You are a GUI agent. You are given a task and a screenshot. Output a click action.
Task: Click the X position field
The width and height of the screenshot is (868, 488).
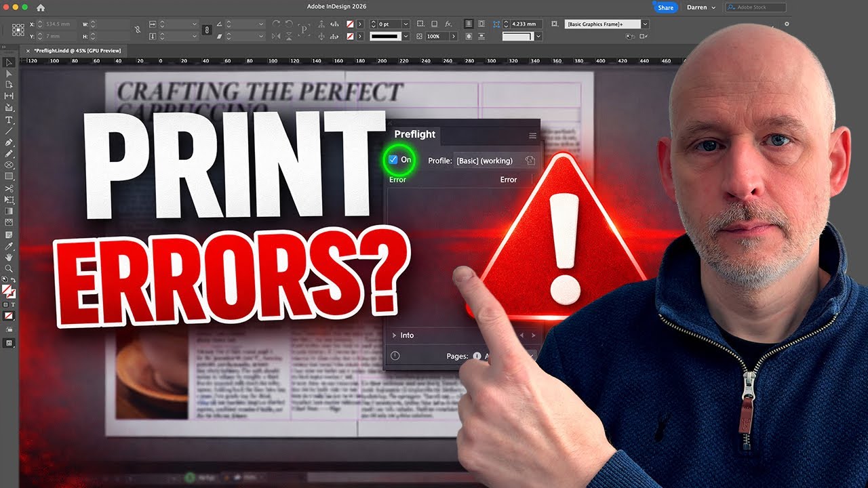[x=60, y=24]
